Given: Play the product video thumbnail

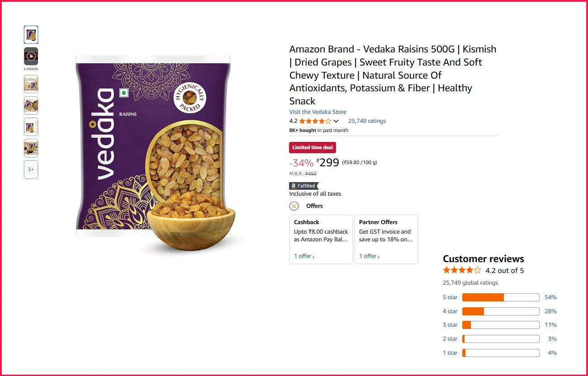Looking at the screenshot, I should pos(31,56).
